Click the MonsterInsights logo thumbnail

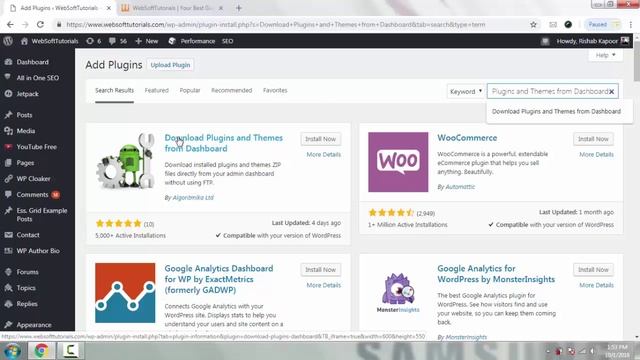(398, 293)
